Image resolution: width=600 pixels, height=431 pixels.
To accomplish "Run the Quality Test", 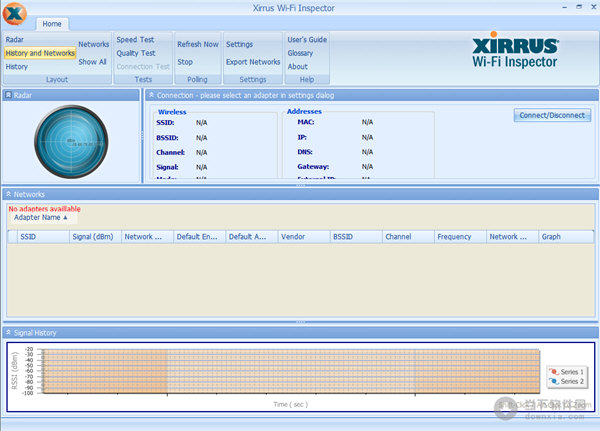I will click(x=136, y=53).
